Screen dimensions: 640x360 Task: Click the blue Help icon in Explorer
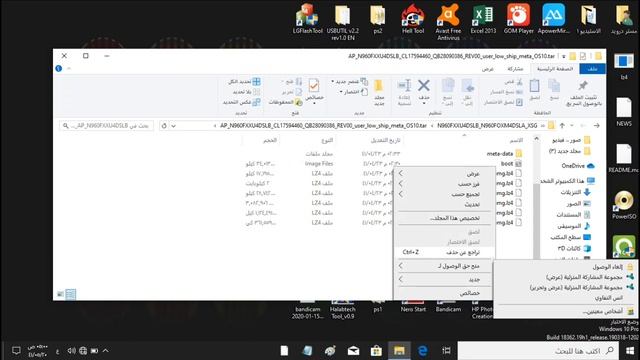click(x=59, y=69)
